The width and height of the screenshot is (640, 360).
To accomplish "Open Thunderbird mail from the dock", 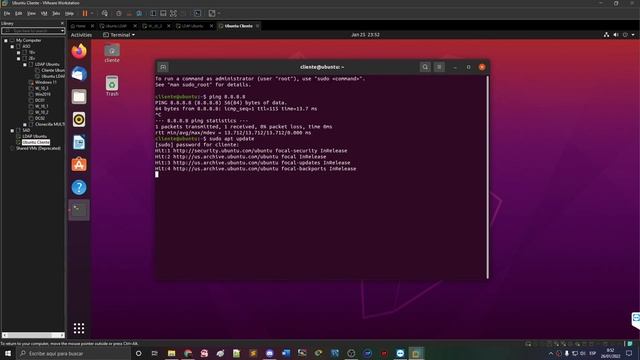I will tap(79, 74).
